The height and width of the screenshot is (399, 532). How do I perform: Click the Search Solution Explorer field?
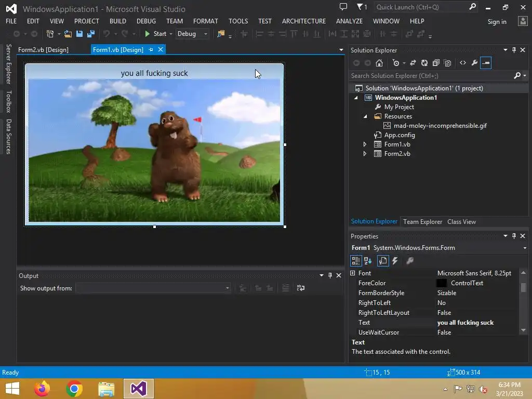[x=431, y=76]
